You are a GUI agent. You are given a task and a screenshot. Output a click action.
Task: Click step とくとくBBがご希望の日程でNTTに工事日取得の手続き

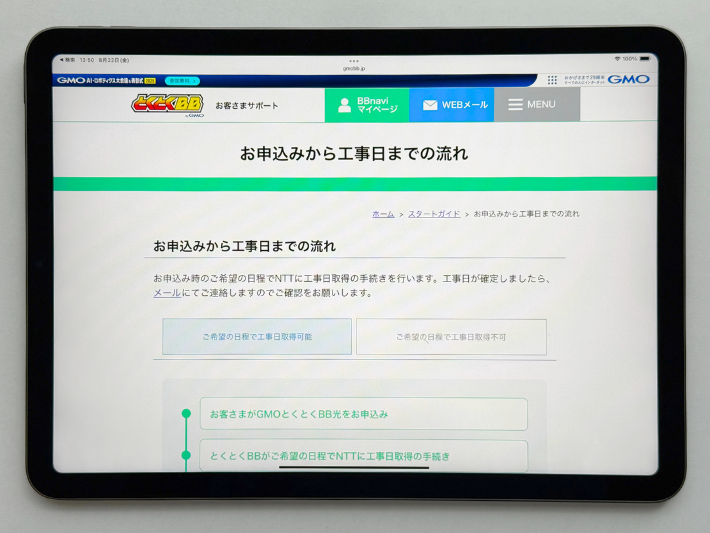[364, 456]
